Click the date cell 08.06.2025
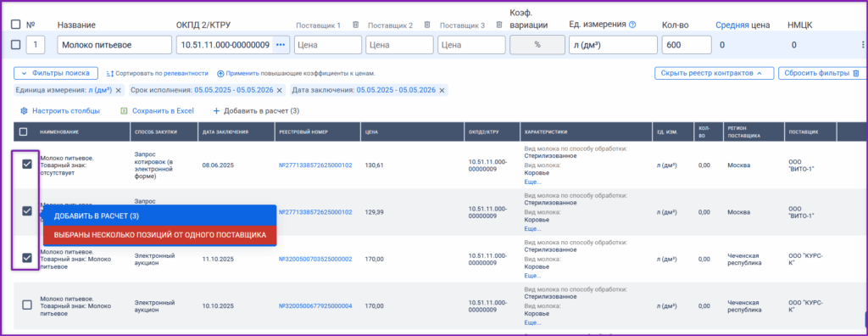 click(x=218, y=165)
